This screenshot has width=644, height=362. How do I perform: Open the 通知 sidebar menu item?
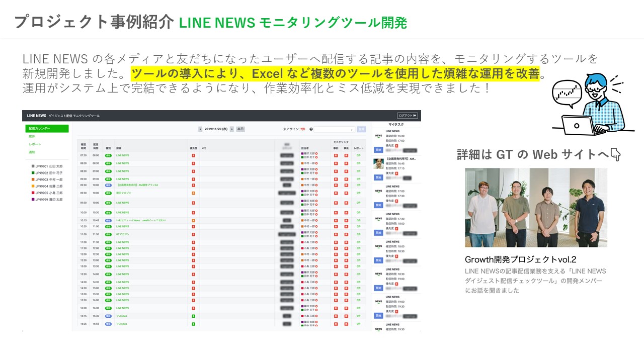click(x=32, y=152)
